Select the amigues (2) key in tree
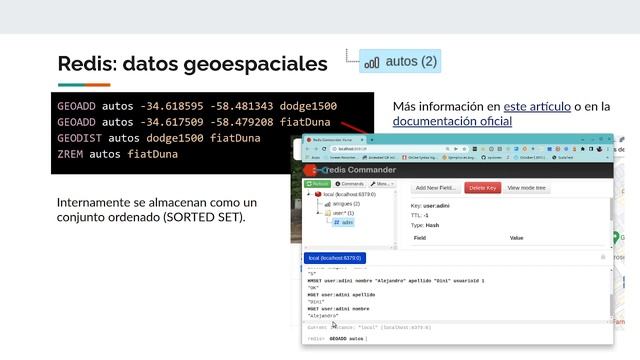Screen dimensions: 640x360 pos(346,204)
